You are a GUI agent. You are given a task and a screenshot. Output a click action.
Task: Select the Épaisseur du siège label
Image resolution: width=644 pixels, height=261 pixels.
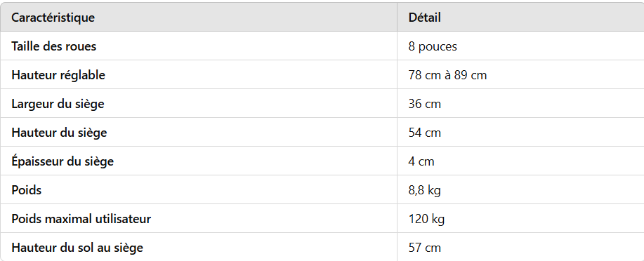pos(63,161)
